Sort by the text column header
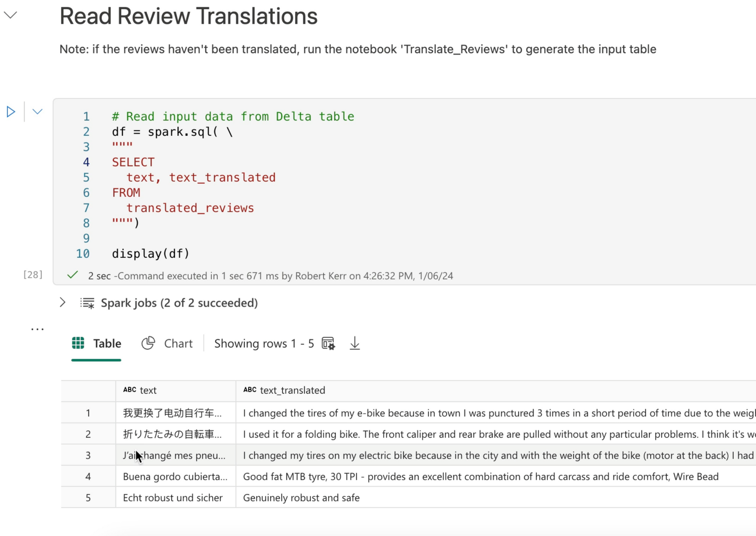Screen dimensions: 756x536 148,390
